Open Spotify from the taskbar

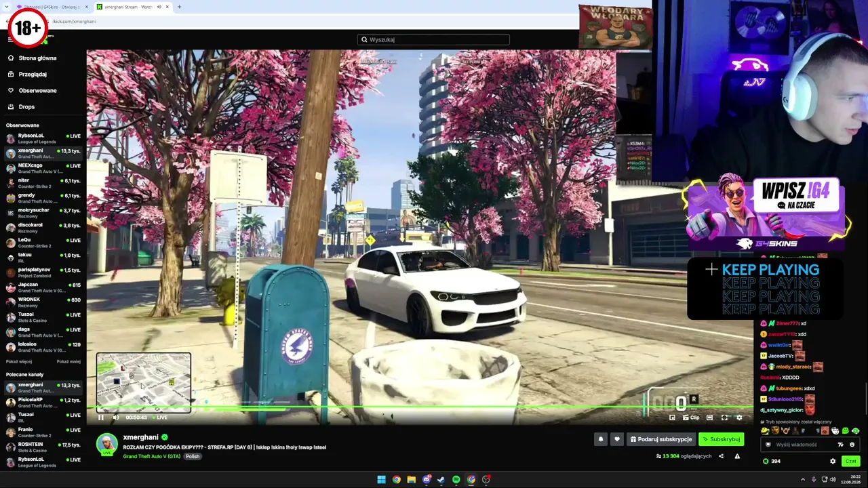pos(456,480)
